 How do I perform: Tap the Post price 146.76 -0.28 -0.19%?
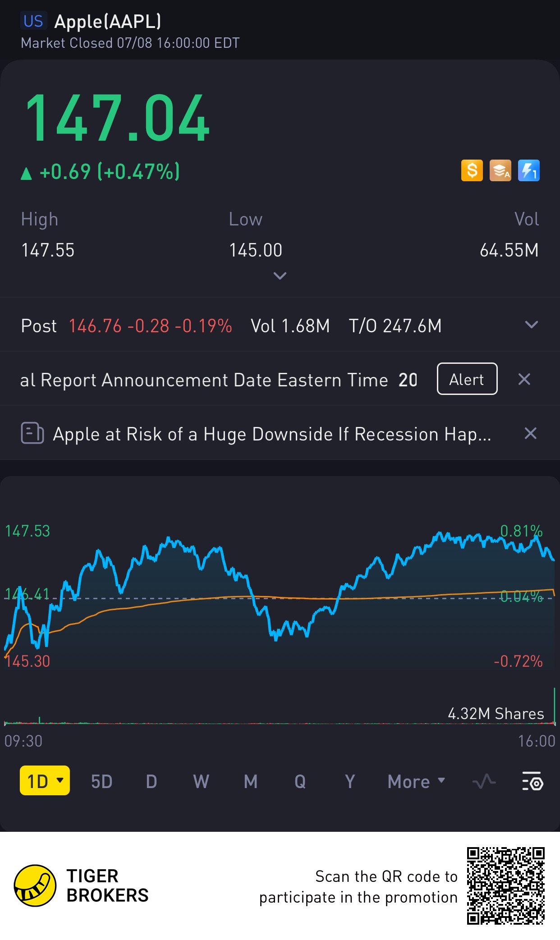click(150, 326)
